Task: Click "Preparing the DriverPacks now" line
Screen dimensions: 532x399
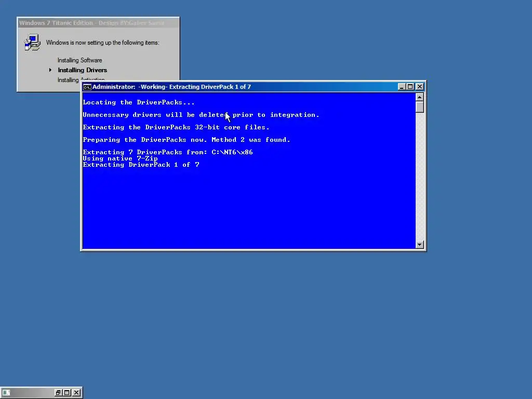Action: point(187,140)
